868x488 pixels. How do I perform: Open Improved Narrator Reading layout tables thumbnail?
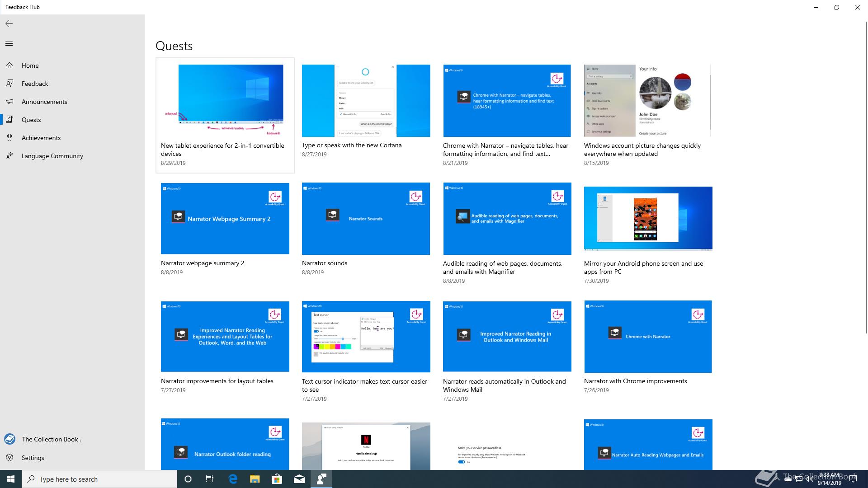pyautogui.click(x=225, y=337)
